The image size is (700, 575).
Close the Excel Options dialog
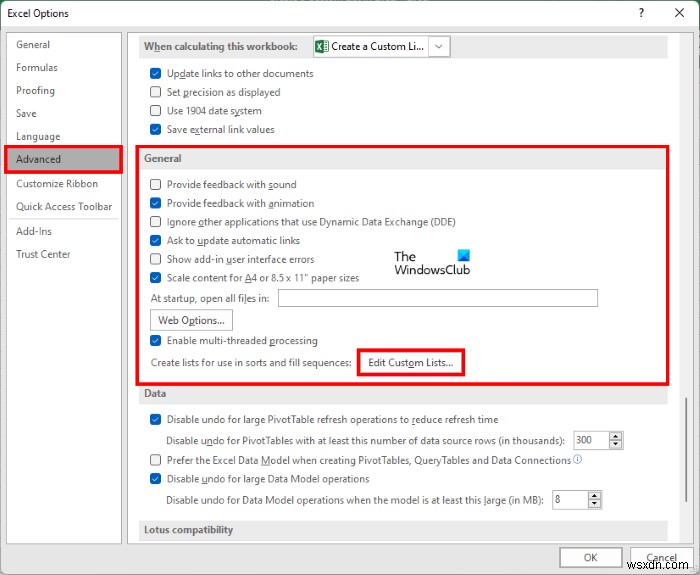click(679, 12)
